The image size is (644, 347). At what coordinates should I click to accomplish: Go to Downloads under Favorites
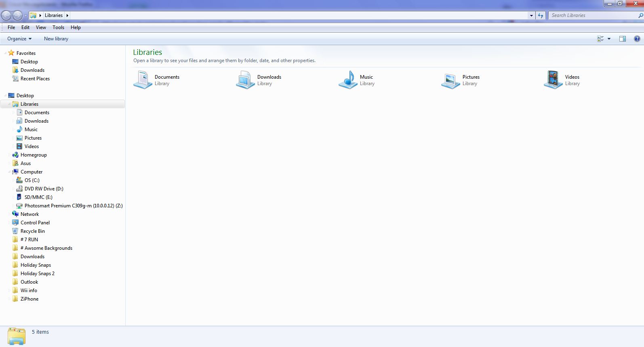pyautogui.click(x=32, y=70)
